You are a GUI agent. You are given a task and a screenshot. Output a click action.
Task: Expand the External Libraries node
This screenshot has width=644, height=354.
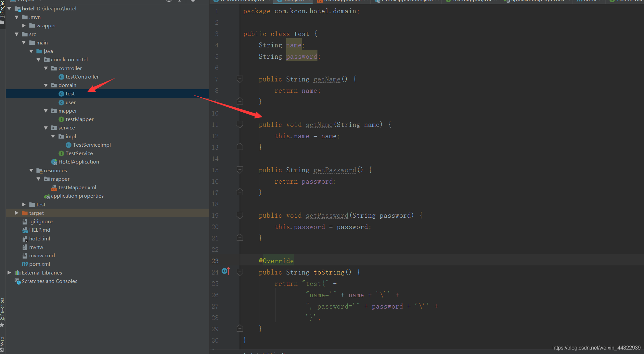click(9, 273)
